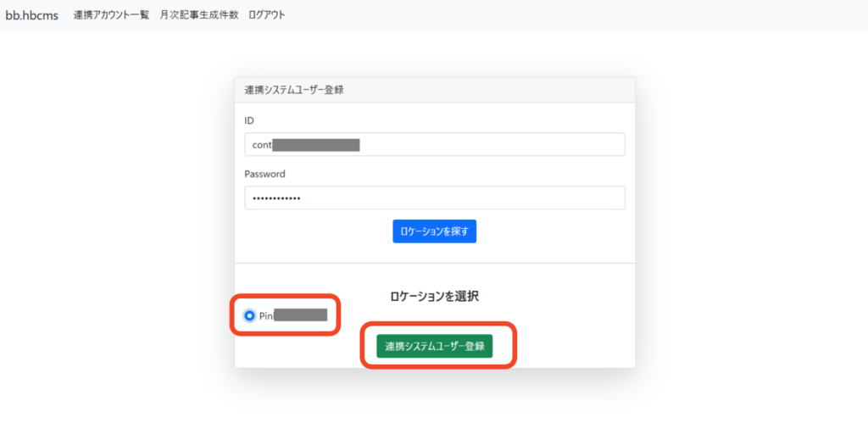Select the Pin location radio button
The height and width of the screenshot is (440, 868).
pos(249,315)
